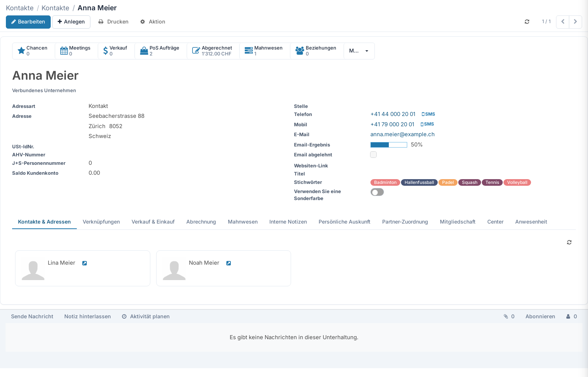Click Noah Meier avatar image
Image resolution: width=588 pixels, height=377 pixels.
pyautogui.click(x=174, y=269)
